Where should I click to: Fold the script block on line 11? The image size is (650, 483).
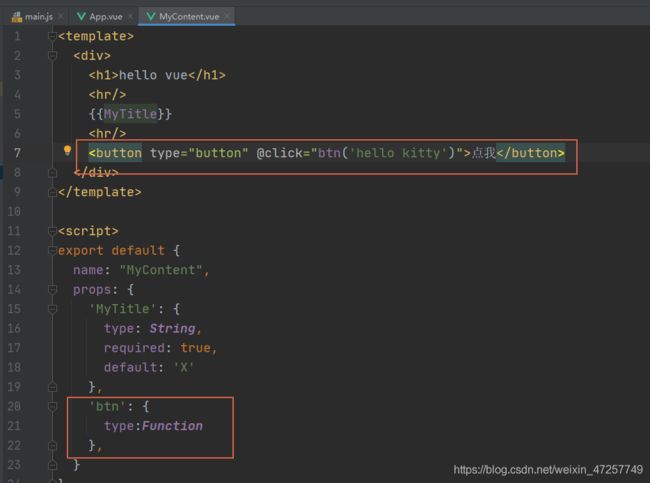pos(52,231)
